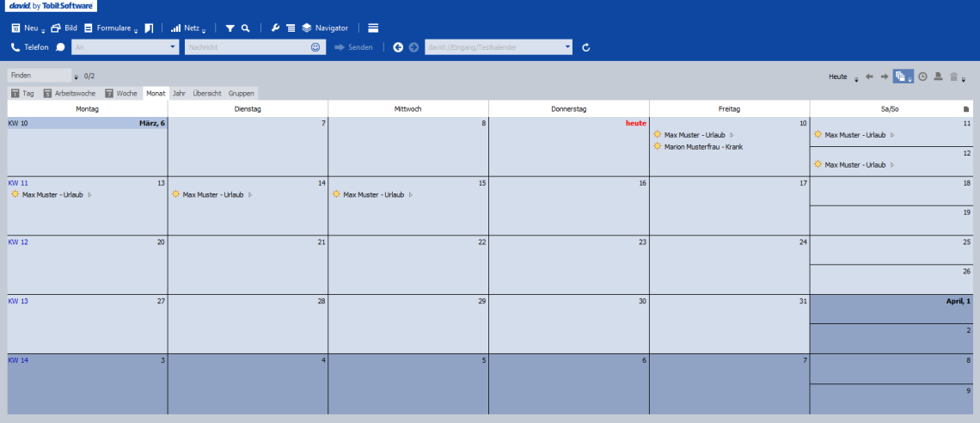Expand the Finden options arrow
Viewport: 980px width, 423px height.
77,78
